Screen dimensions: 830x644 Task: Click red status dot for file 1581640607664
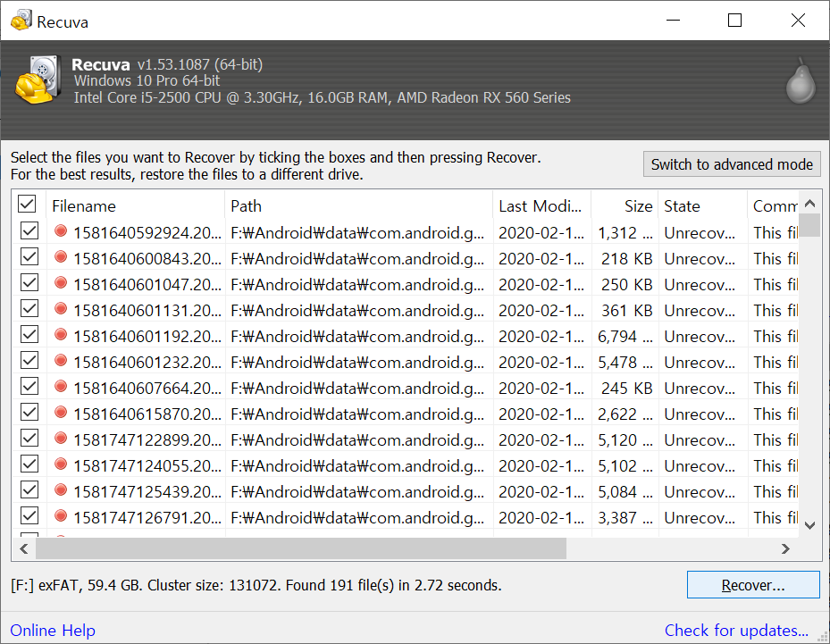pos(61,386)
